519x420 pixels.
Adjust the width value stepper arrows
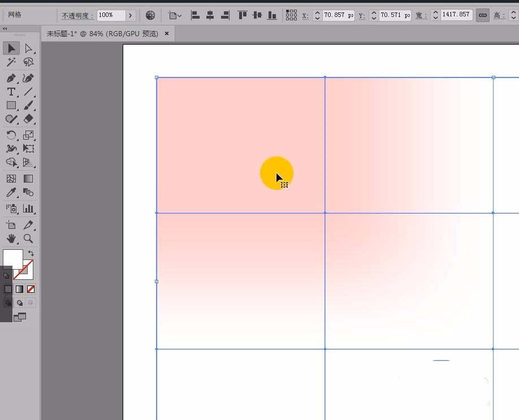435,15
